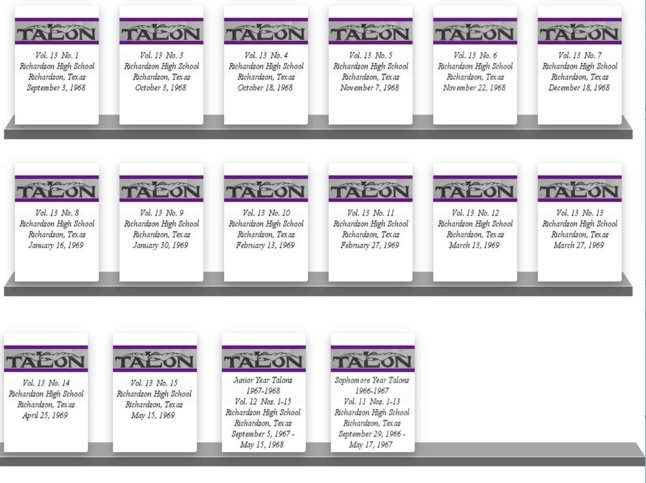Image resolution: width=646 pixels, height=483 pixels.
Task: Click "Vol. 11 Nos. 1-13" text link
Action: pyautogui.click(x=372, y=401)
